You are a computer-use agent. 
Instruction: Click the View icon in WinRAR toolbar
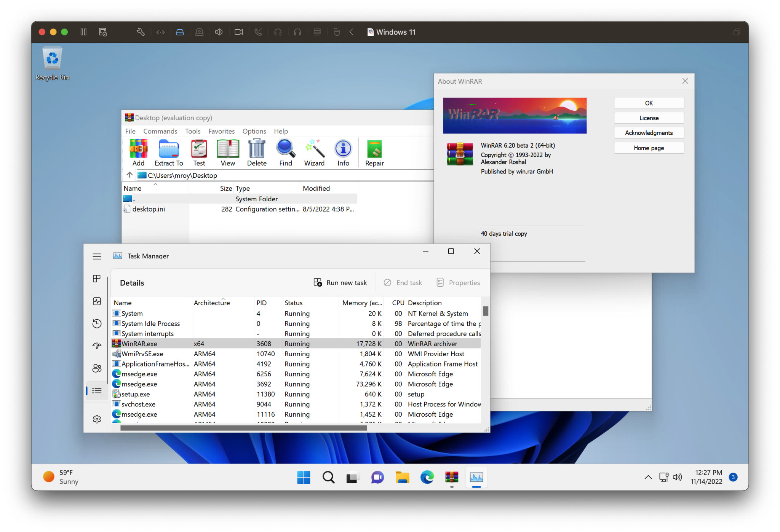(x=228, y=153)
